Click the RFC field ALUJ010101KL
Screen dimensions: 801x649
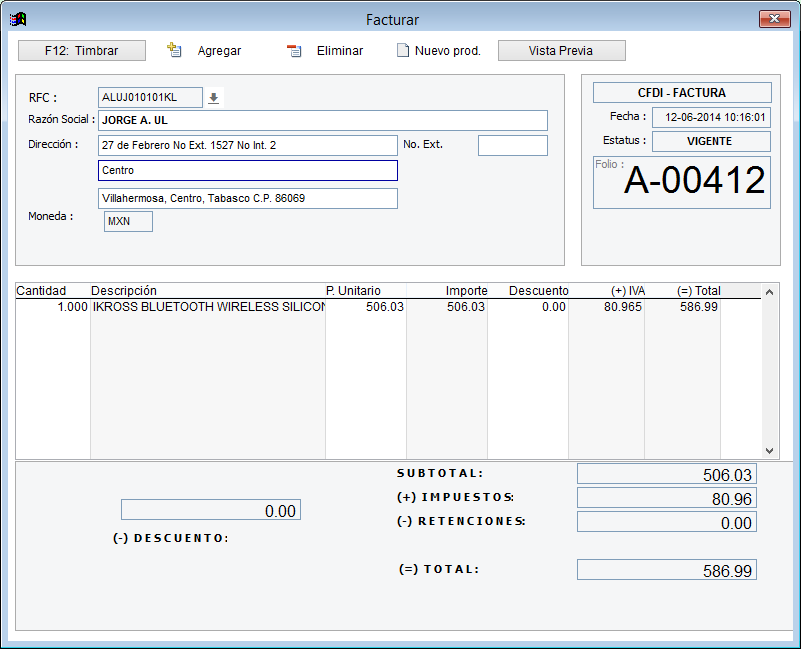pos(150,98)
